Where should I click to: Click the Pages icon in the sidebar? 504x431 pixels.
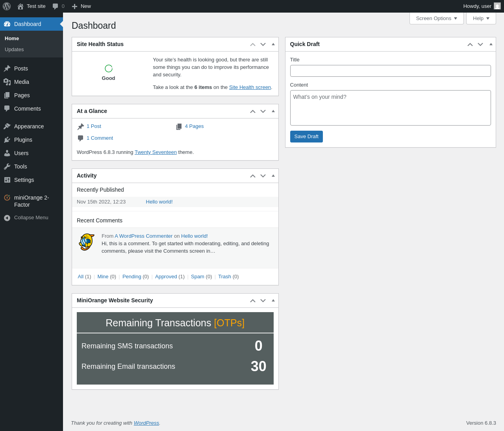[7, 95]
